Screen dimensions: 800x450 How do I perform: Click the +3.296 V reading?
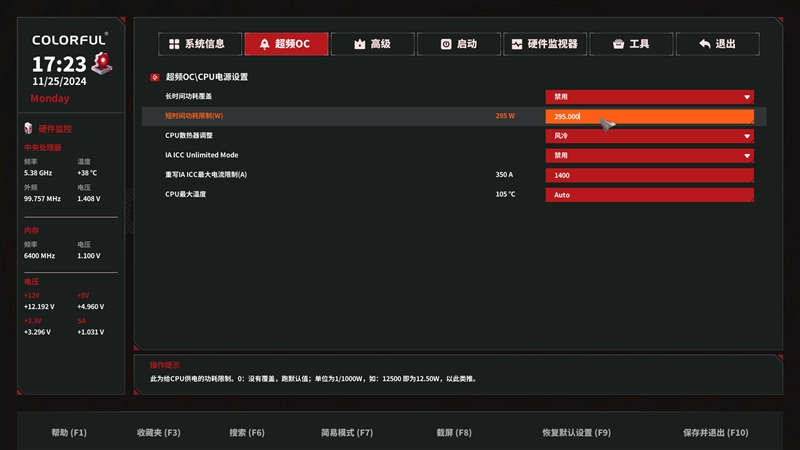pos(37,332)
